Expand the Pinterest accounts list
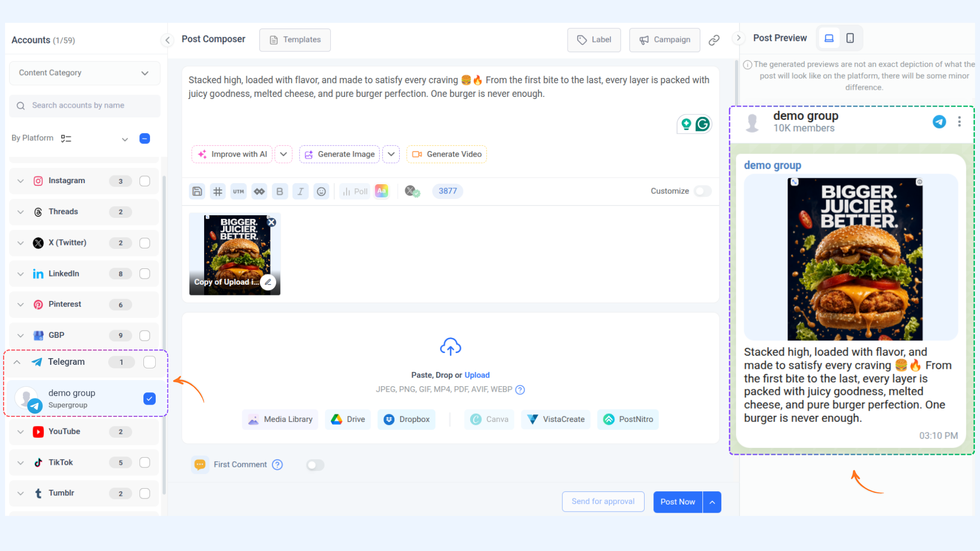The height and width of the screenshot is (551, 980). coord(20,305)
